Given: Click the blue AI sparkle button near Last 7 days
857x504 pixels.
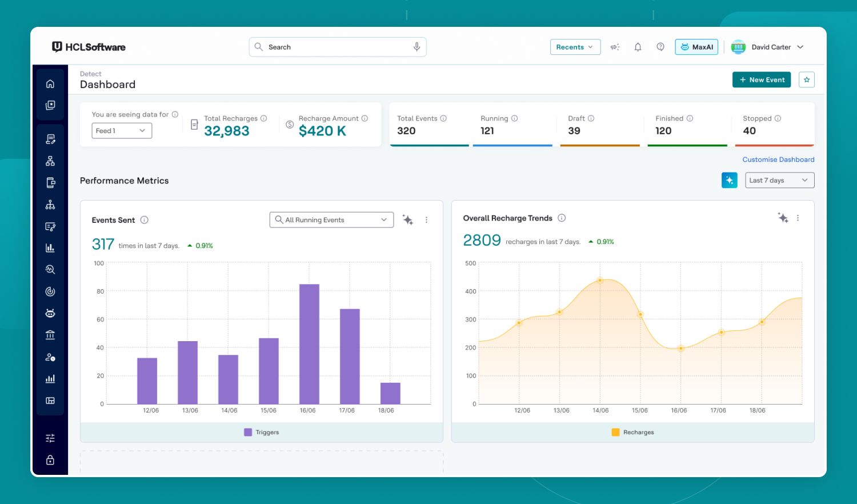Looking at the screenshot, I should pos(730,180).
